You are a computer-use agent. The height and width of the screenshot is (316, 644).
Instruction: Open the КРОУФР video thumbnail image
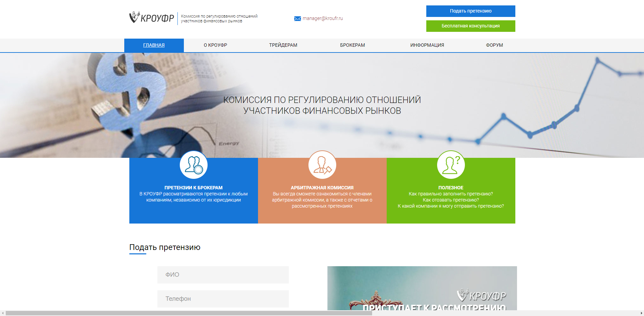[422, 288]
